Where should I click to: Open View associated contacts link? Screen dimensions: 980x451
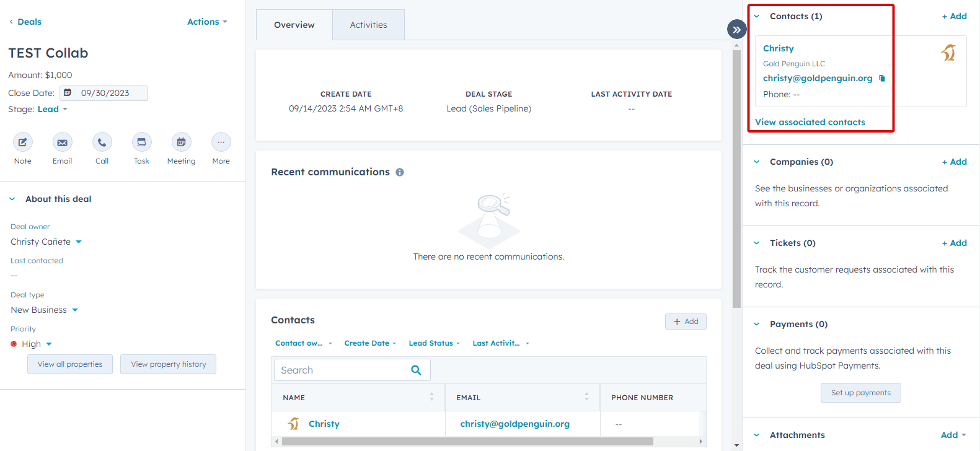tap(810, 122)
